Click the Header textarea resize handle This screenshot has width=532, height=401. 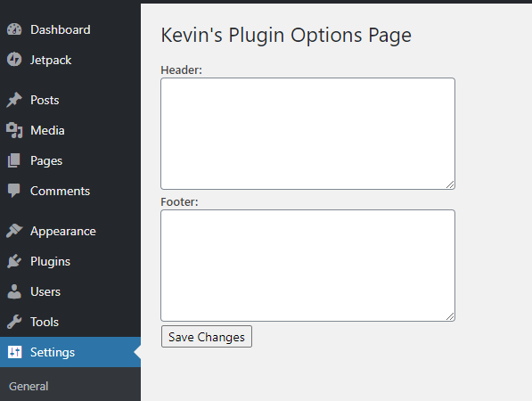tap(450, 184)
